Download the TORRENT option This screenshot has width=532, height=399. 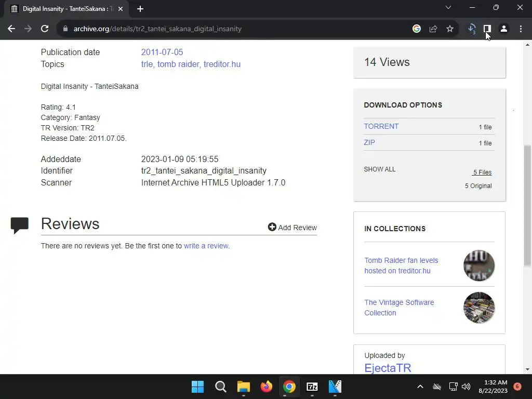click(381, 126)
